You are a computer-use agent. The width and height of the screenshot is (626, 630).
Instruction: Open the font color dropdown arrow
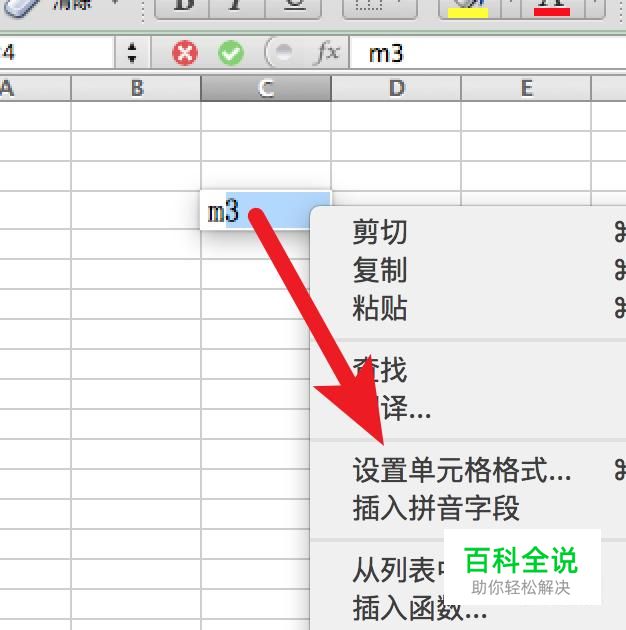(595, 8)
